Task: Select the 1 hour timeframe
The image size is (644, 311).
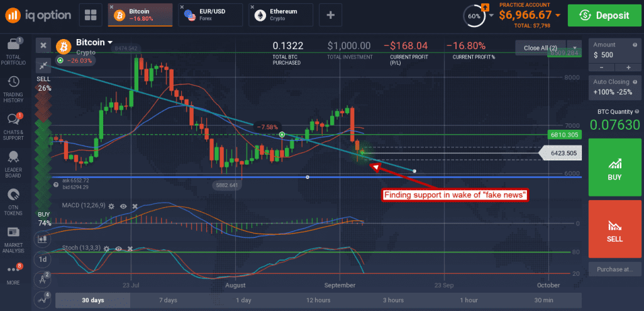Action: pos(469,300)
